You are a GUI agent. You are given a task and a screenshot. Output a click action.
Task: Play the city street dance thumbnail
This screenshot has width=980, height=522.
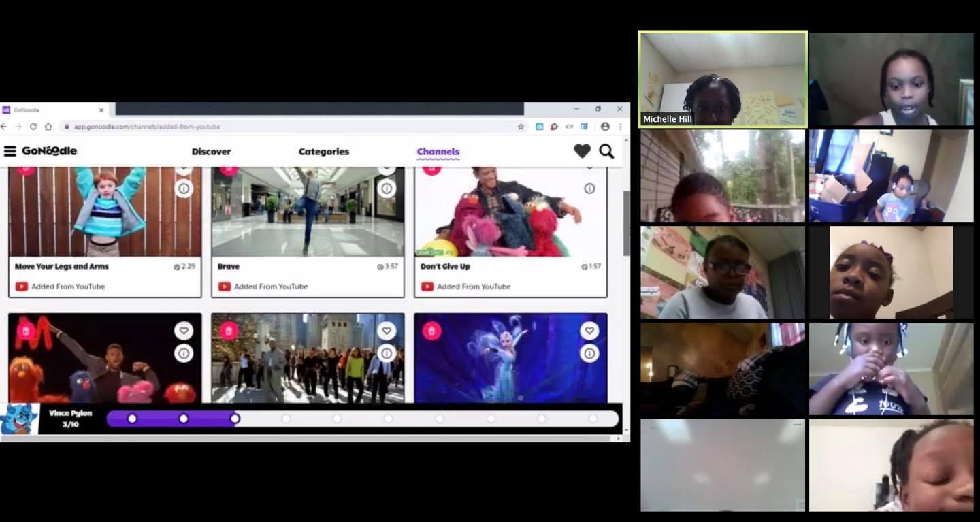pos(308,358)
